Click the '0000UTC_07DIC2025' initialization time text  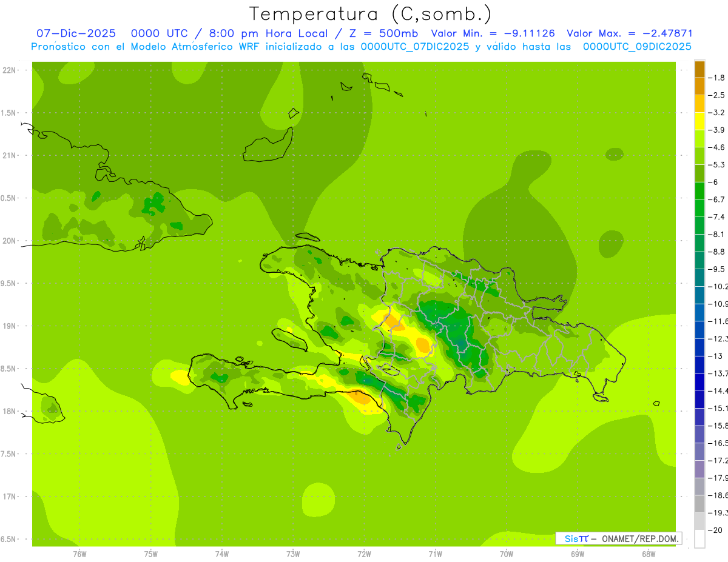pos(415,47)
